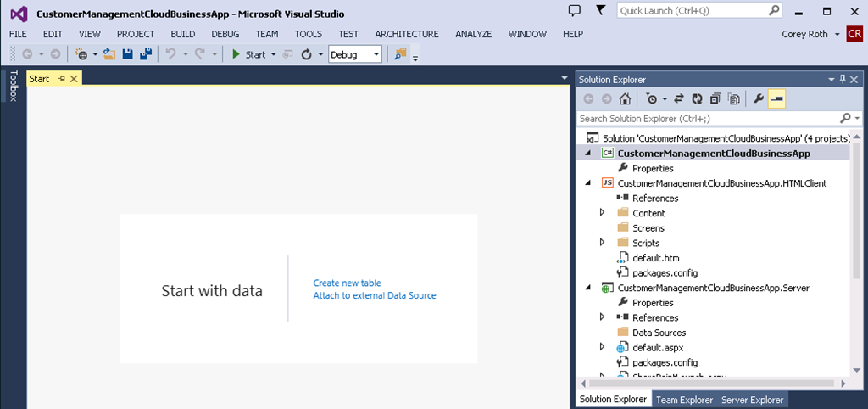Open the Toolbox side panel
Image resolution: width=868 pixels, height=409 pixels.
click(14, 86)
